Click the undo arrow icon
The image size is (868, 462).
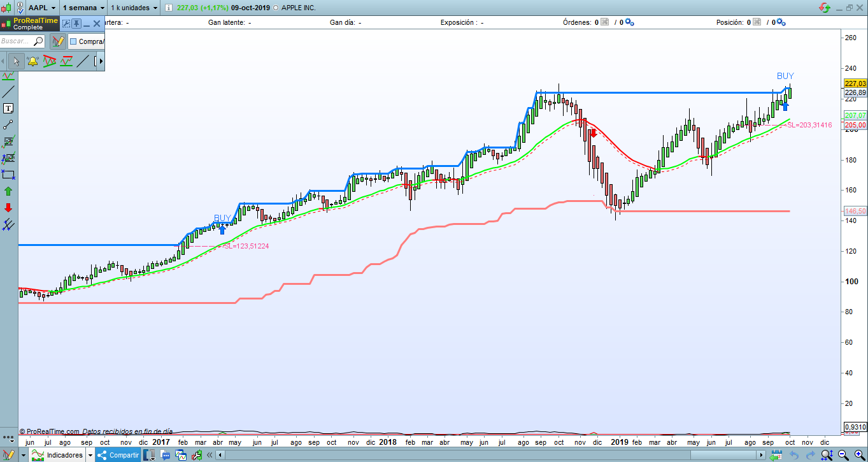[x=793, y=455]
